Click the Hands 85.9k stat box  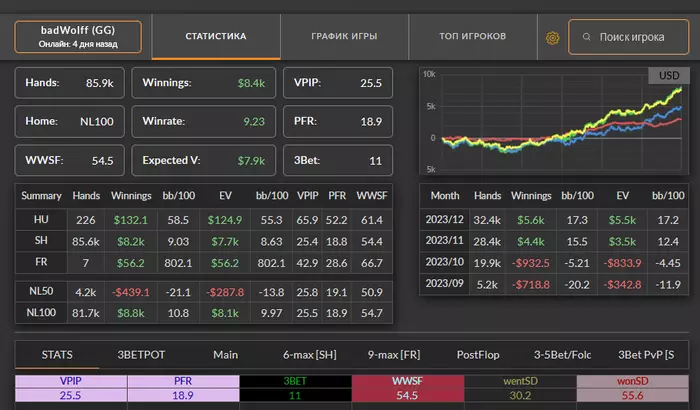tap(70, 83)
